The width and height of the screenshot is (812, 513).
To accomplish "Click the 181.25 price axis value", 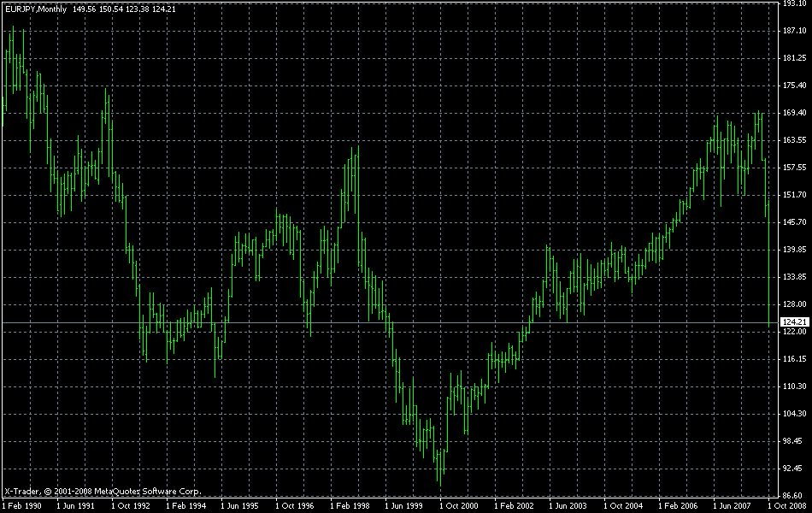I will (794, 58).
